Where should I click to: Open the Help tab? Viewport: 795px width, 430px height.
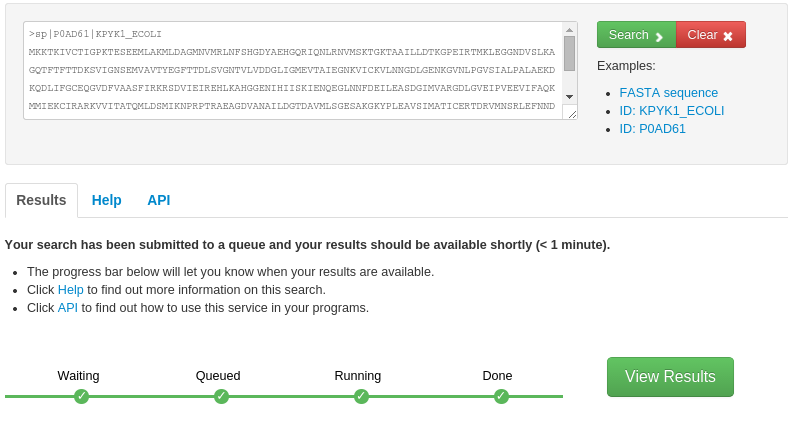[x=107, y=200]
